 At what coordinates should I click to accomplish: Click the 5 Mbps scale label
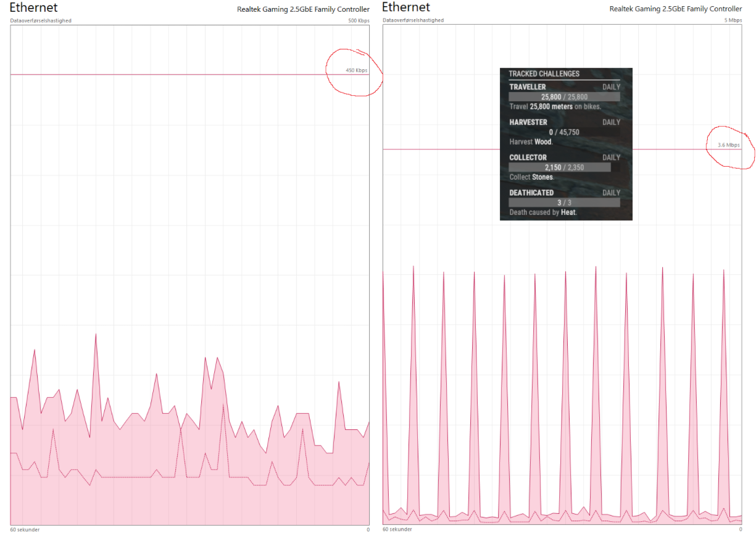pos(733,20)
